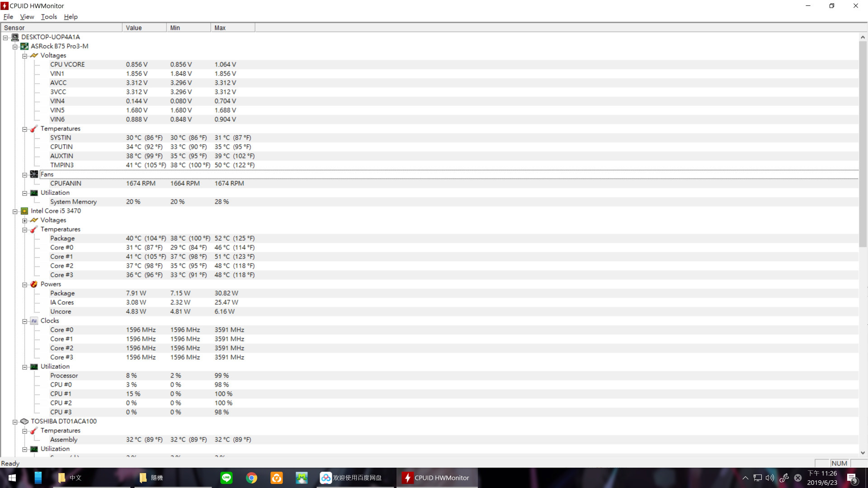
Task: Click the vertical scrollbar down arrow
Action: point(863,452)
